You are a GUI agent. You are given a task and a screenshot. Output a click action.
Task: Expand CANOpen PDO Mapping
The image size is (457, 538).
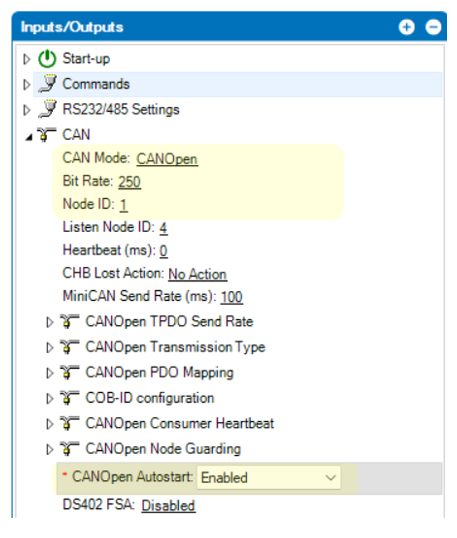coord(50,373)
